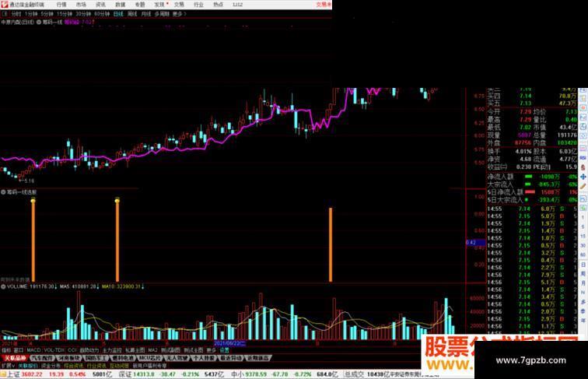Screen dimensions: 588x379
Task: Open the 热点 menu
Action: click(219, 5)
